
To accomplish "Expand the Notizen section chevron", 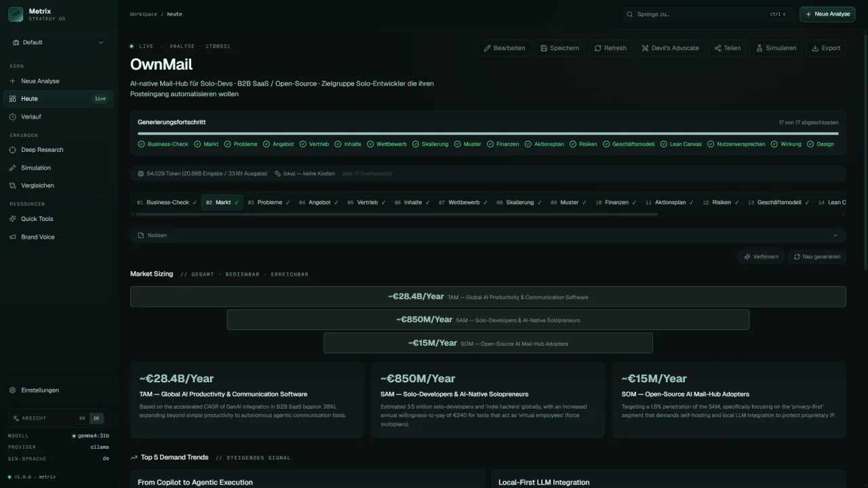I will [835, 235].
